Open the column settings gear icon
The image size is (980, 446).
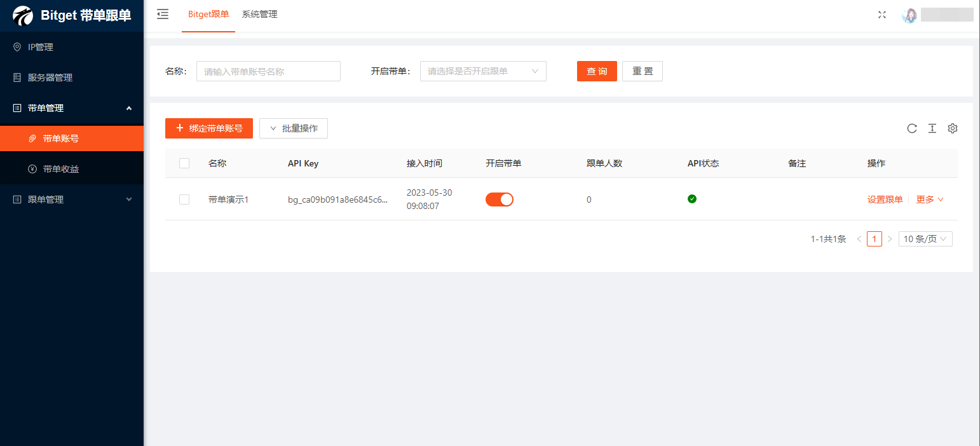pos(953,128)
